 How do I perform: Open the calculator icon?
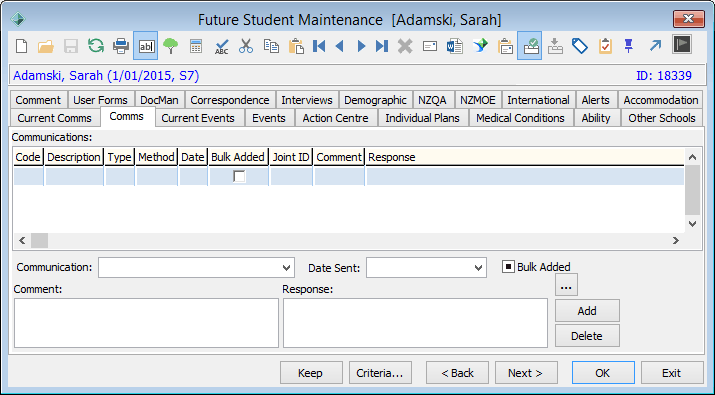tap(196, 46)
